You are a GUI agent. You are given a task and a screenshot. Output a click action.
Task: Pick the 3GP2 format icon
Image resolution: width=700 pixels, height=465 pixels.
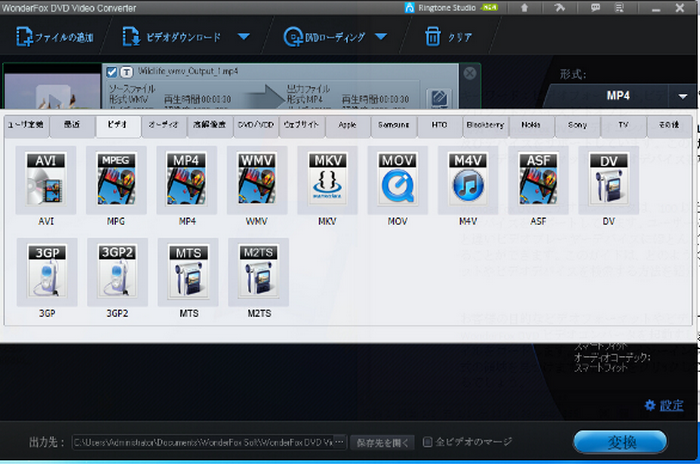(x=117, y=272)
